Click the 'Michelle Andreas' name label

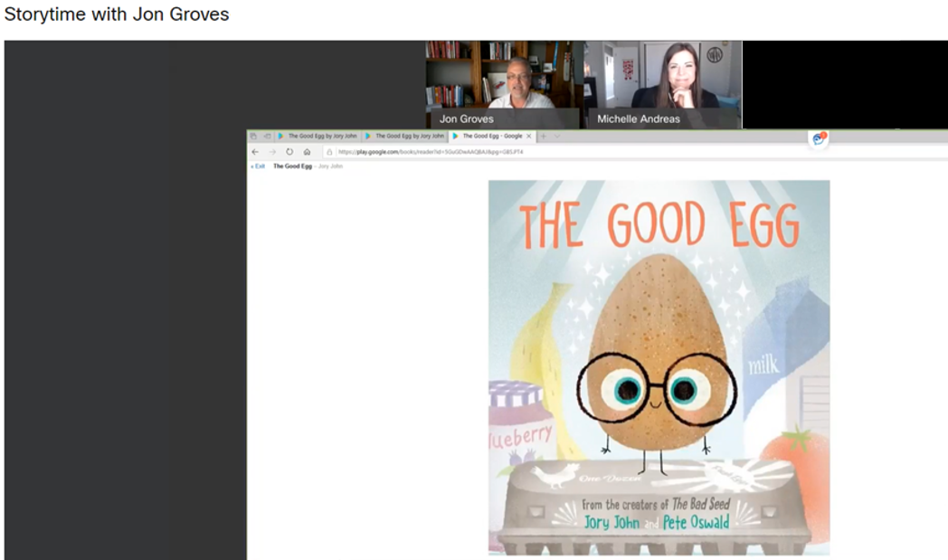point(639,119)
